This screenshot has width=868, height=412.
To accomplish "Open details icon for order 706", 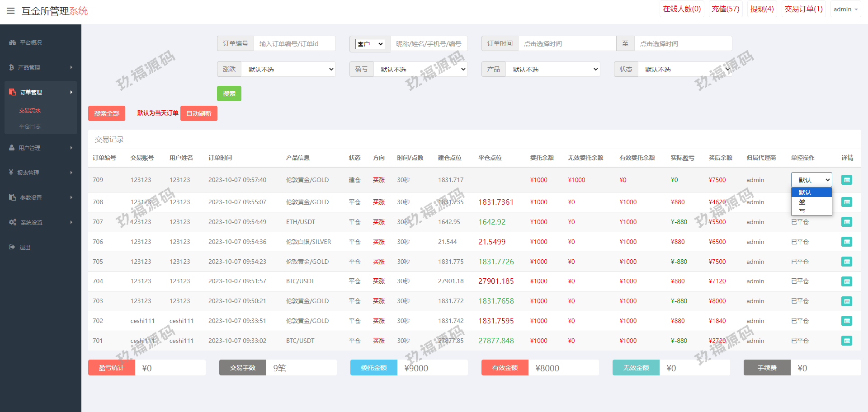I will pos(846,242).
